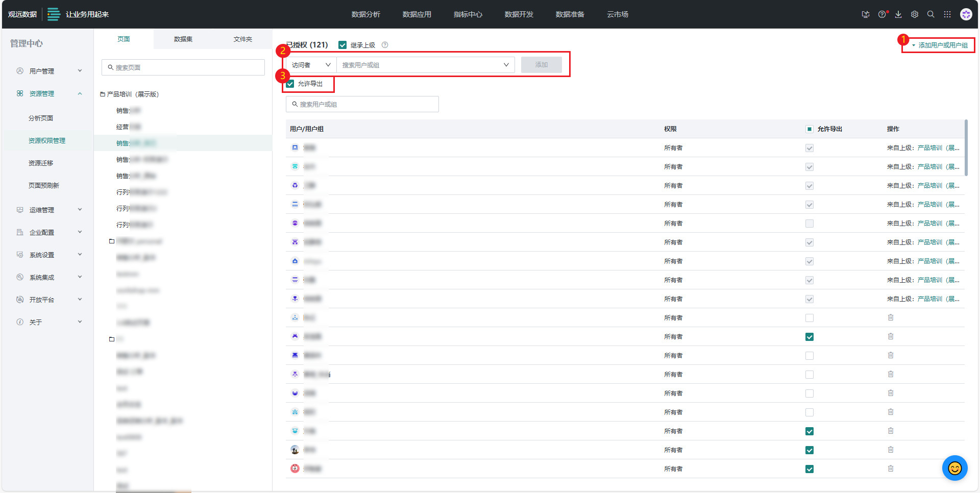Click the help question mark icon
This screenshot has height=493, width=980.
click(881, 14)
